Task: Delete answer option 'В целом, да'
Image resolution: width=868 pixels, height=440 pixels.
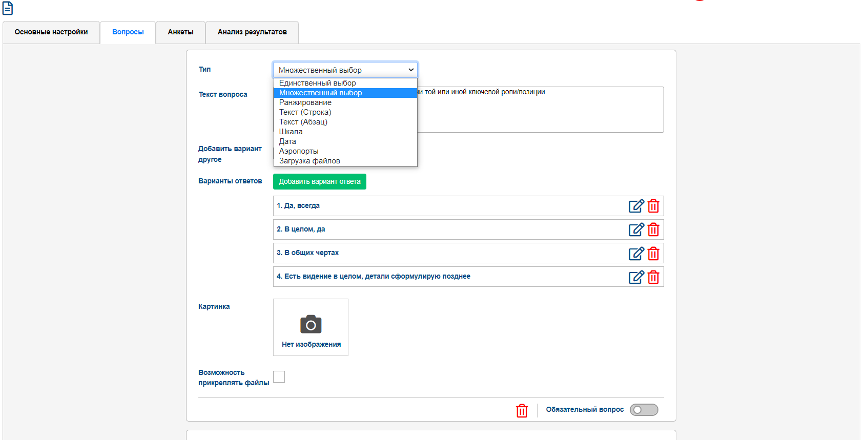Action: (653, 229)
